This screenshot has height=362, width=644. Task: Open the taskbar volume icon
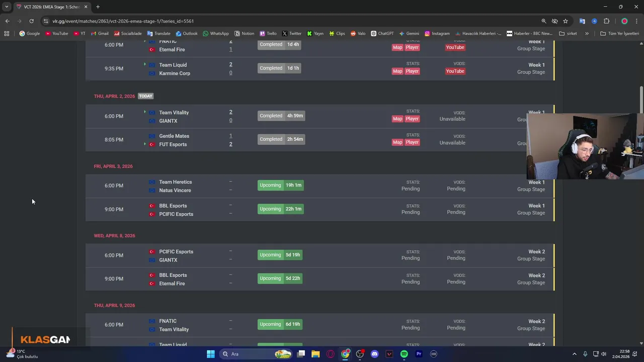point(604,354)
